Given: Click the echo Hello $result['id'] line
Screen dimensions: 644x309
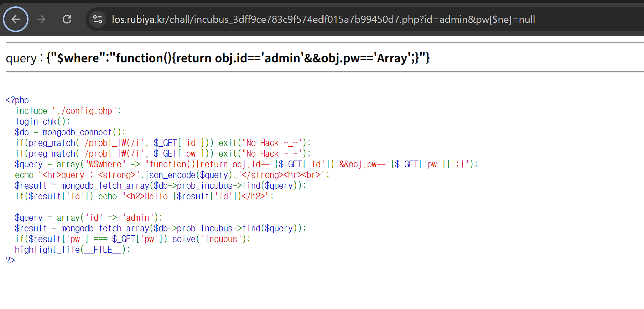Looking at the screenshot, I should pos(144,196).
